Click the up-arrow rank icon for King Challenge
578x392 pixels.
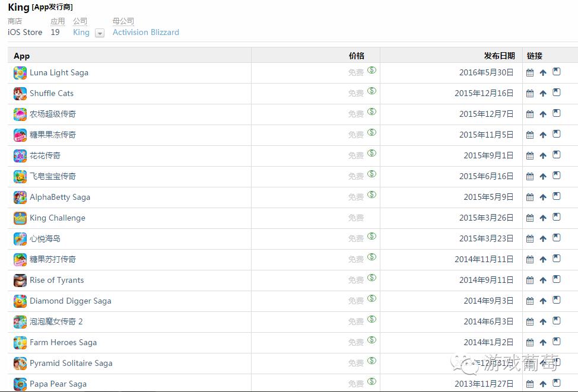tap(542, 218)
